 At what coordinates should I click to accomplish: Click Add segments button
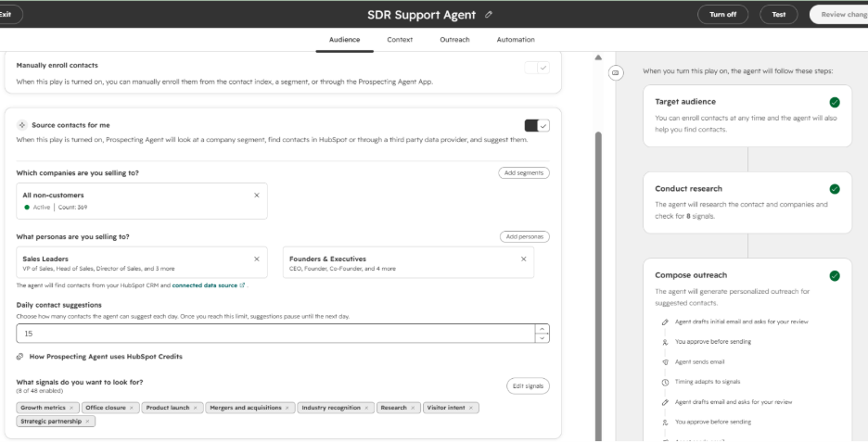524,173
